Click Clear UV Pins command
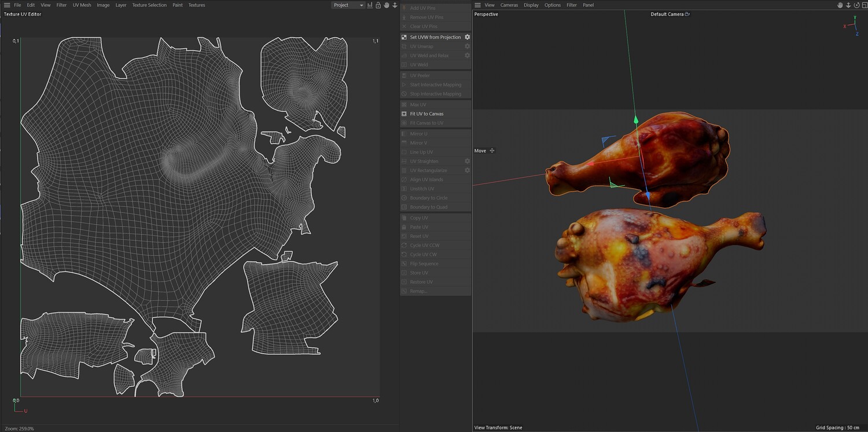 [435, 27]
